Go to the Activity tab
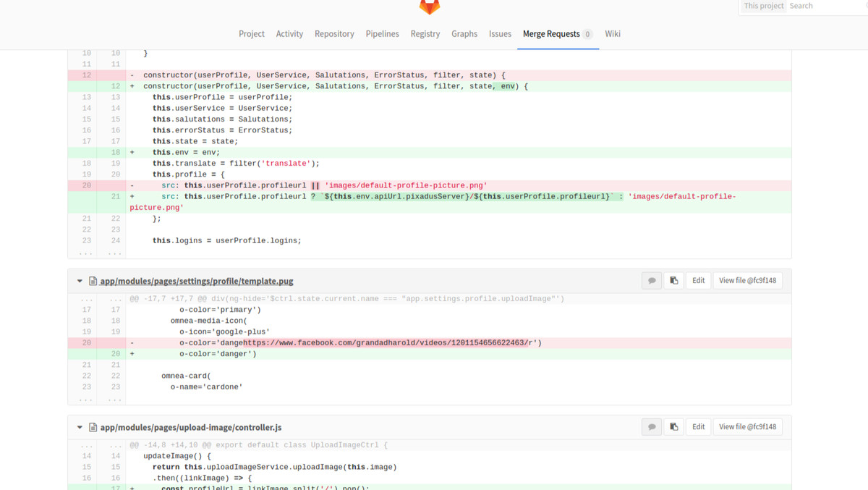This screenshot has height=490, width=868. tap(289, 34)
